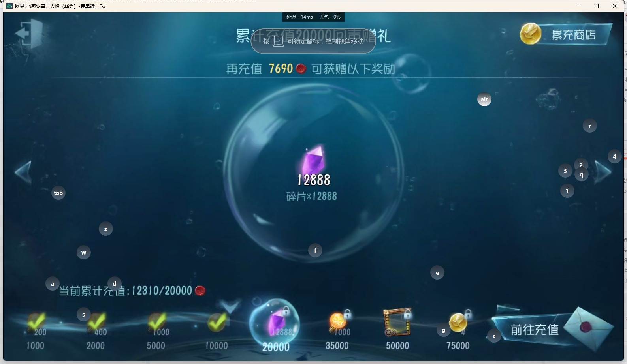Select the locked 75000 gold coin reward

click(458, 330)
